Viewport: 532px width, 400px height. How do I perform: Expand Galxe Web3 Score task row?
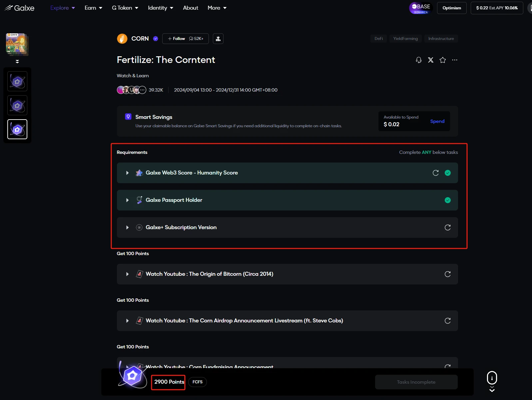[x=127, y=173]
